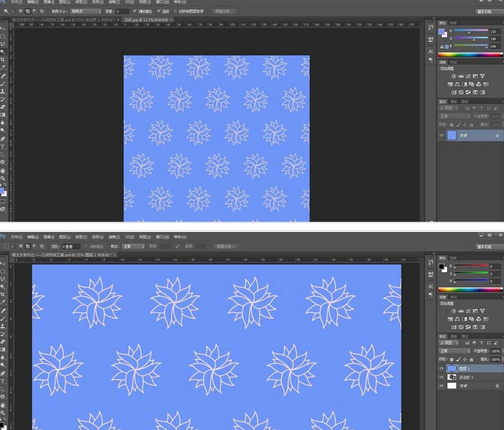Select the Clone Stamp tool in the bottom window's toolbox

click(x=3, y=326)
